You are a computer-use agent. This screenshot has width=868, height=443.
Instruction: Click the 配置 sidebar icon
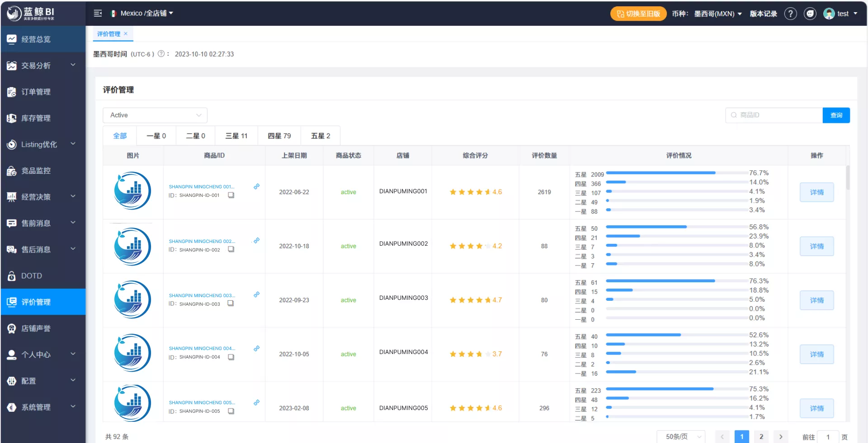tap(12, 381)
